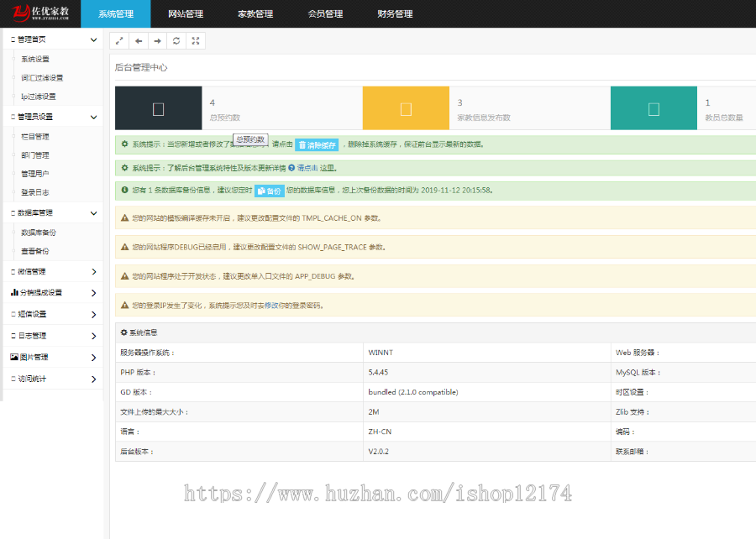This screenshot has height=539, width=756.
Task: Select the 管理员设置 menu heading
Action: pos(35,117)
